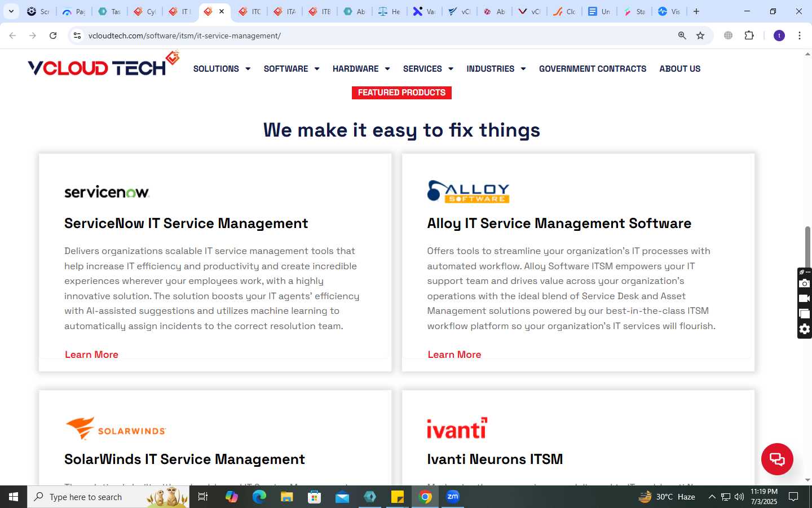Click the zoom magnifier icon in address bar
The width and height of the screenshot is (812, 508).
tap(682, 36)
